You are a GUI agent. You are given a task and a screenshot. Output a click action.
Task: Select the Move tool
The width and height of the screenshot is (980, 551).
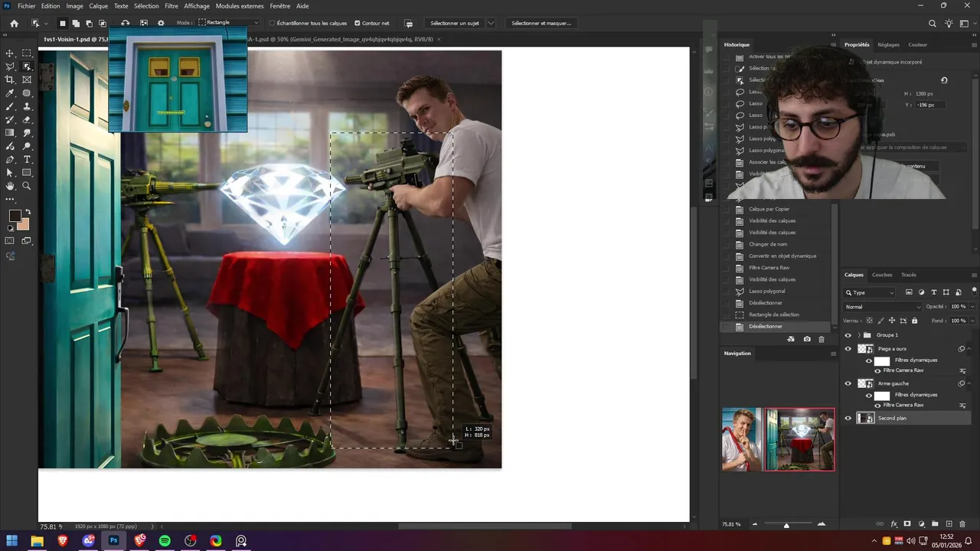tap(10, 54)
